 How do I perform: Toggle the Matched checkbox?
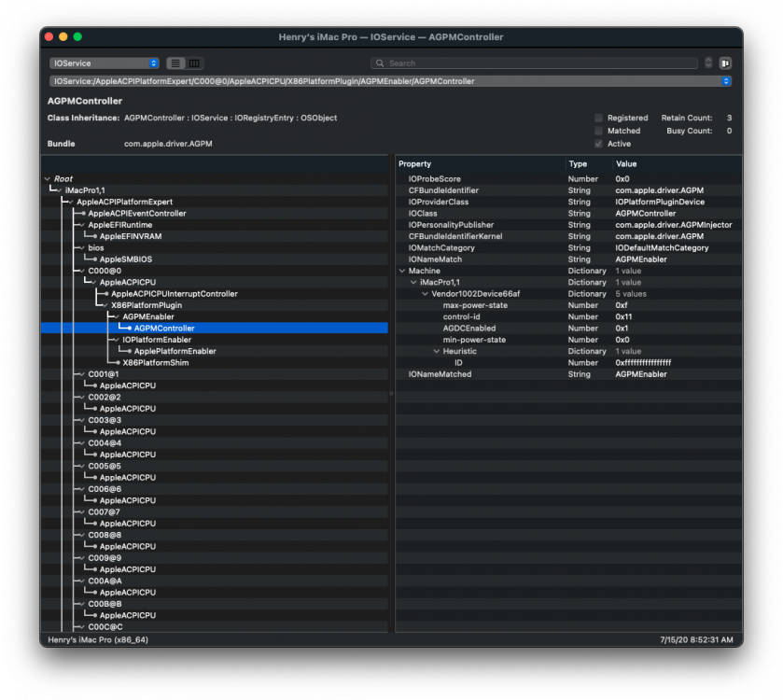tap(598, 131)
